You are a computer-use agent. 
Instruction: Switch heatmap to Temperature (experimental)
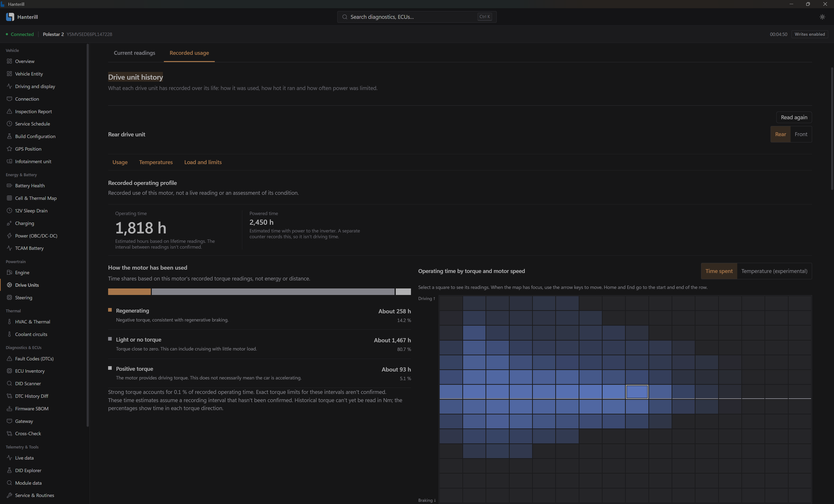coord(774,271)
